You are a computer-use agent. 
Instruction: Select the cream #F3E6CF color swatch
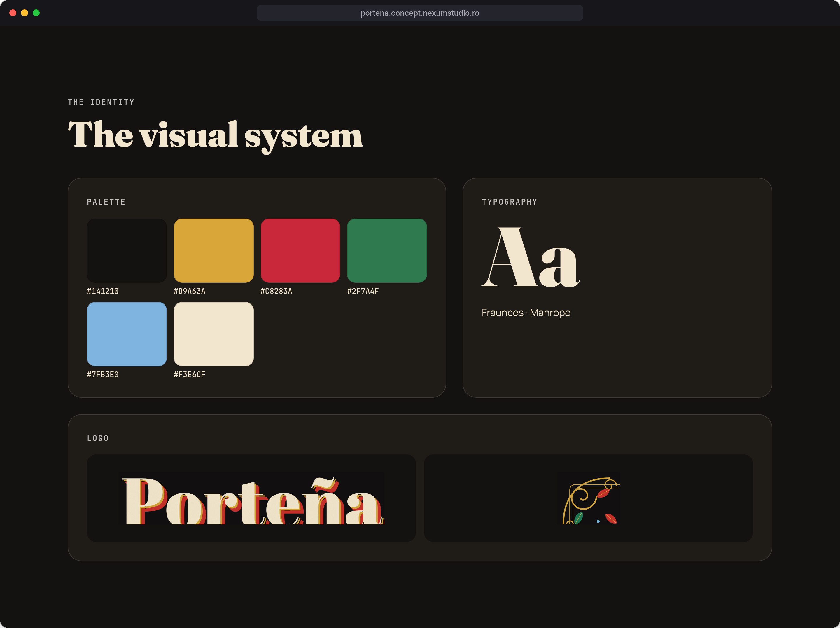213,334
